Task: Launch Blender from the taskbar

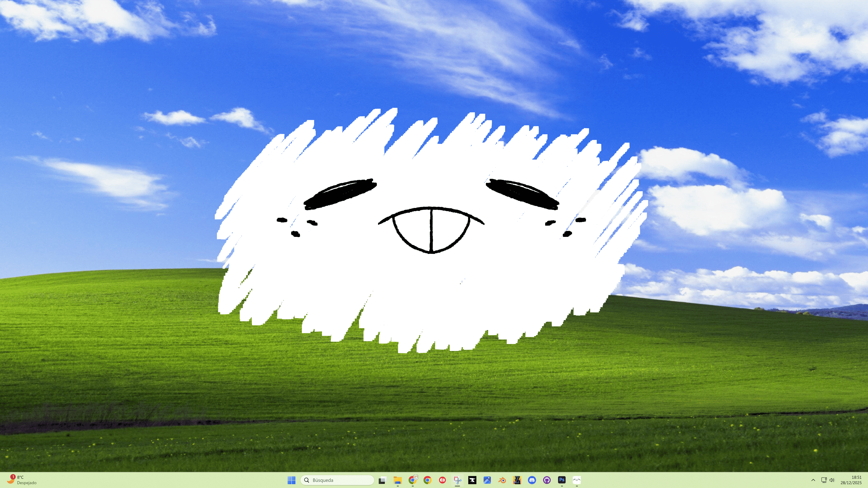Action: 502,480
